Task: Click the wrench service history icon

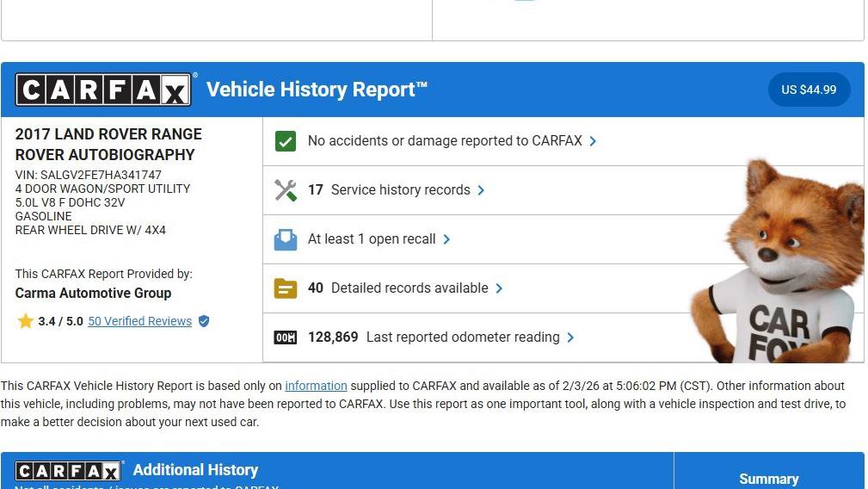Action: click(x=286, y=190)
